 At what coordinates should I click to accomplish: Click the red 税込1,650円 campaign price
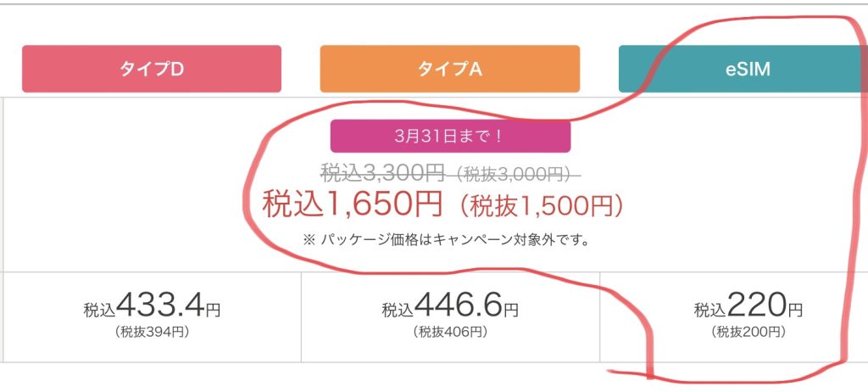352,204
